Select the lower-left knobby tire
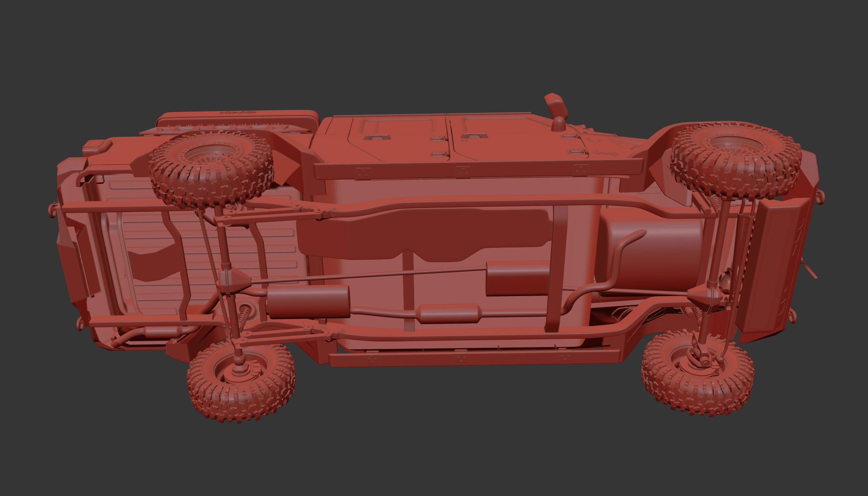The height and width of the screenshot is (496, 868). (242, 383)
